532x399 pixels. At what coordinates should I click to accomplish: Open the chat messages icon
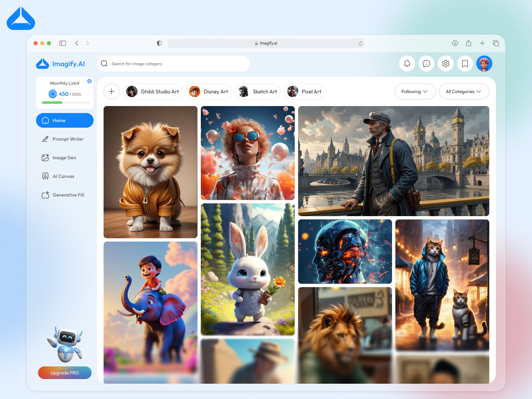(x=426, y=64)
